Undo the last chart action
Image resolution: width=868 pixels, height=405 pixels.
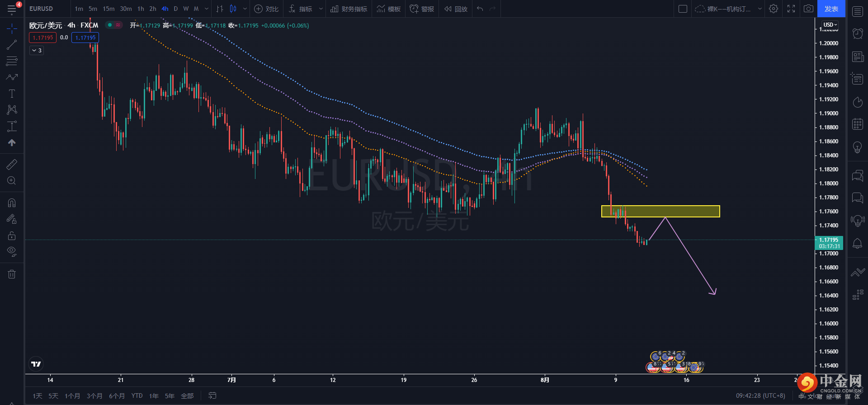pyautogui.click(x=480, y=9)
